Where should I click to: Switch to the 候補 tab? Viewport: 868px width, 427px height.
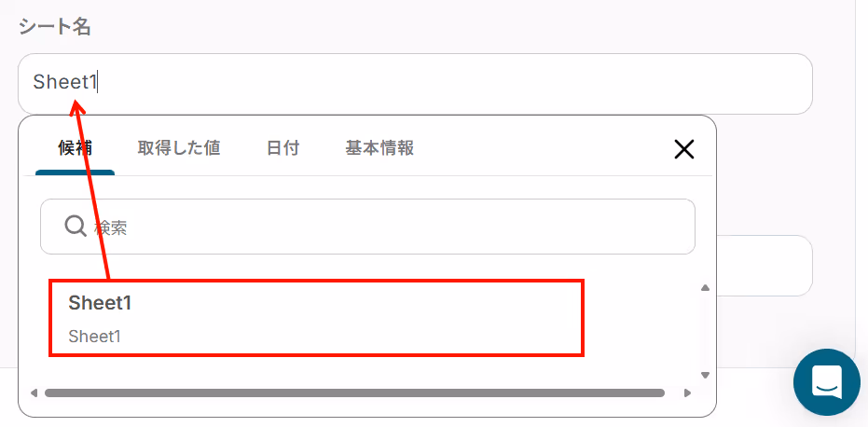pos(76,148)
